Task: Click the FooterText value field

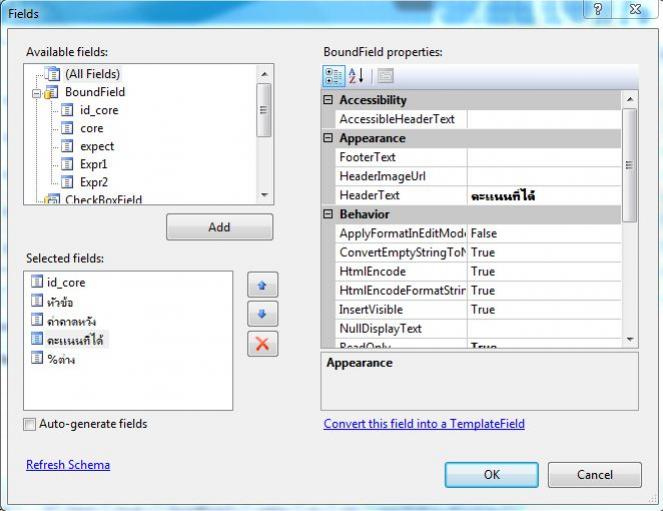Action: [544, 157]
